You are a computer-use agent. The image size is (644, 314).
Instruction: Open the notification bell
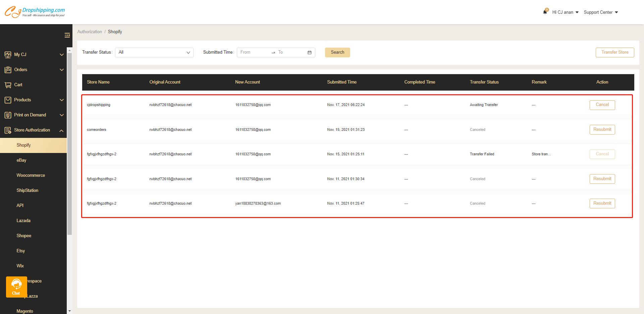point(545,11)
